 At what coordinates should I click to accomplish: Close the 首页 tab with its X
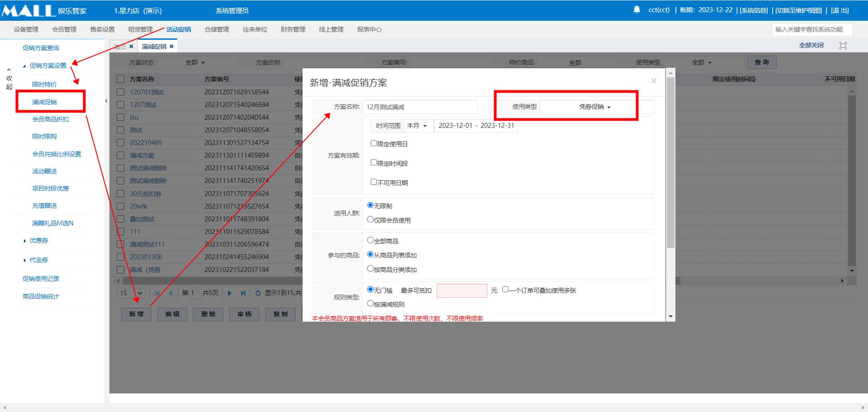[x=131, y=46]
